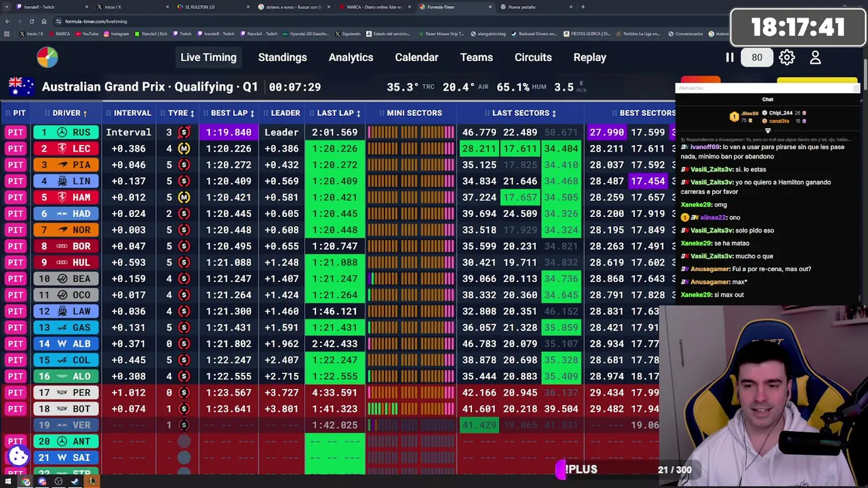Select driver 7 NOR row
Viewport: 868px width, 488px height.
66,230
